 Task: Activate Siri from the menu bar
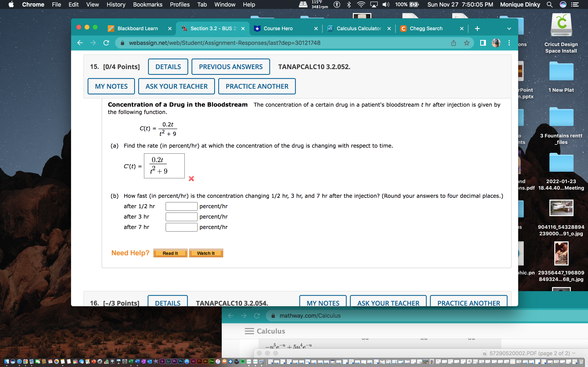point(562,4)
